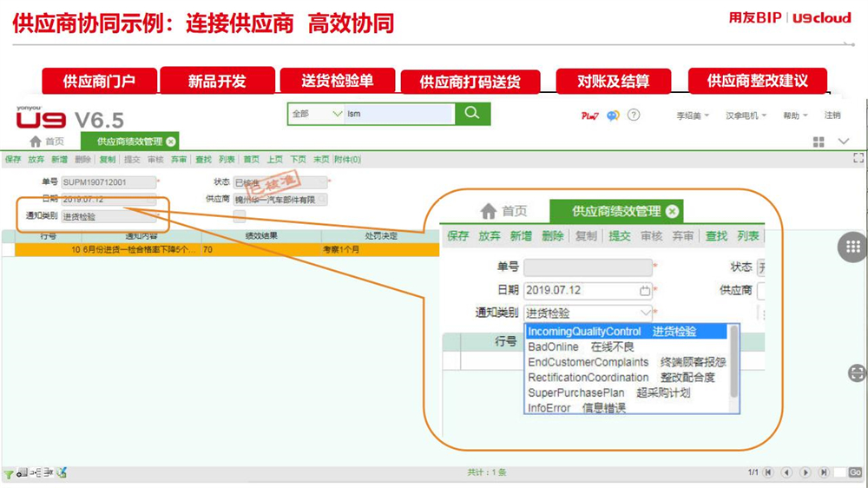Image resolution: width=868 pixels, height=488 pixels.
Task: Open the red 供应商打码送货 tab
Action: (470, 82)
